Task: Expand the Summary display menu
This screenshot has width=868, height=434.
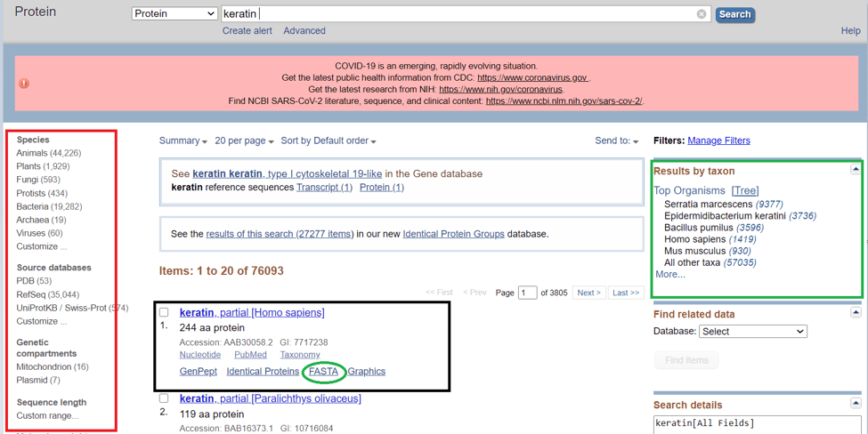Action: point(183,141)
